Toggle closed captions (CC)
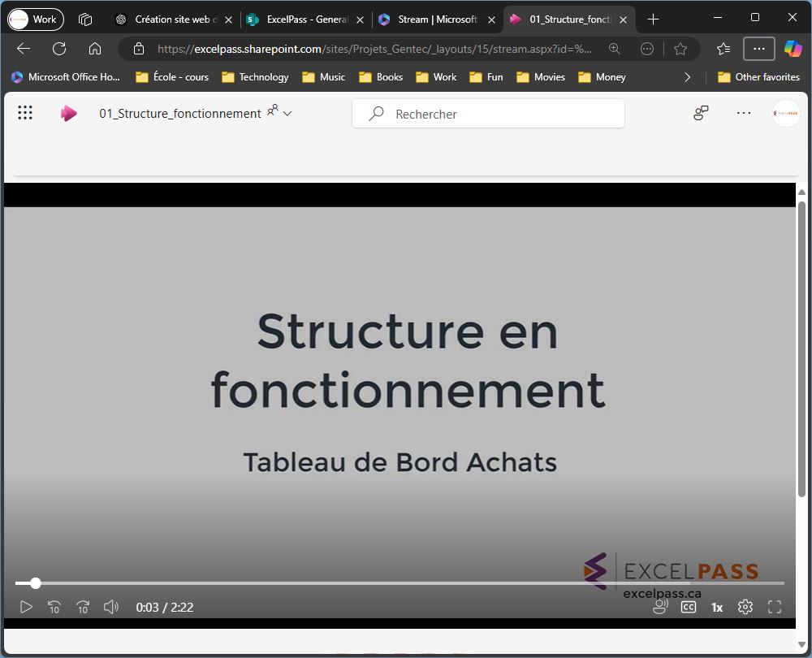 (x=689, y=607)
